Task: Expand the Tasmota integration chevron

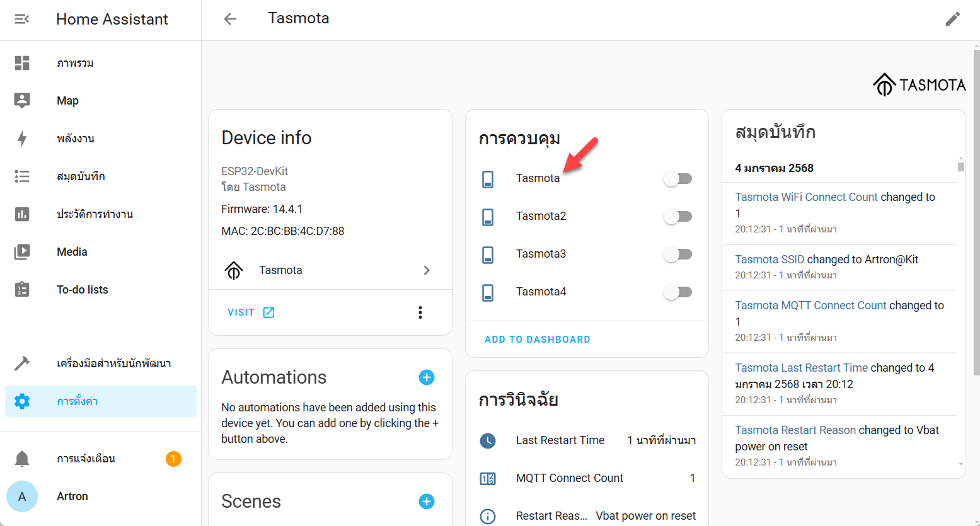Action: (x=427, y=270)
